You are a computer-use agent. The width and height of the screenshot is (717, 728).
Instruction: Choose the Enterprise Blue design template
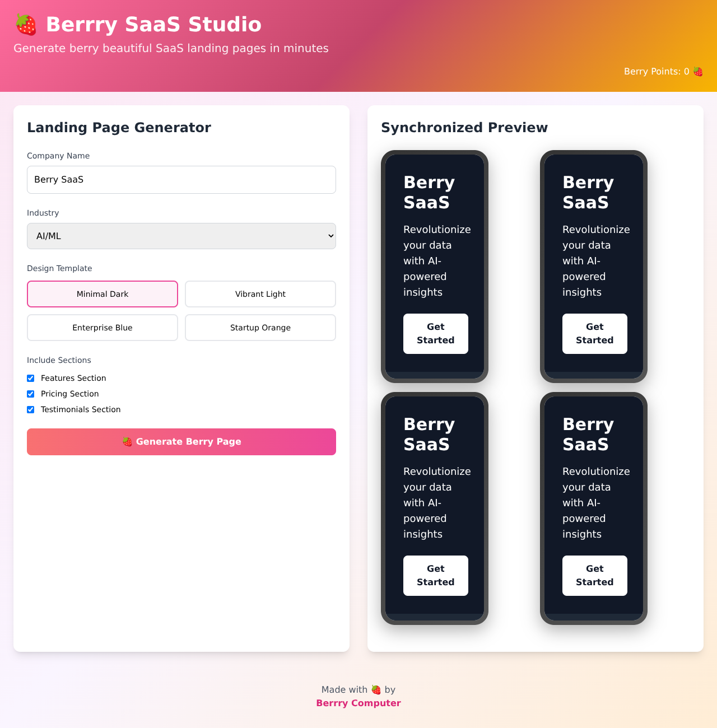102,328
